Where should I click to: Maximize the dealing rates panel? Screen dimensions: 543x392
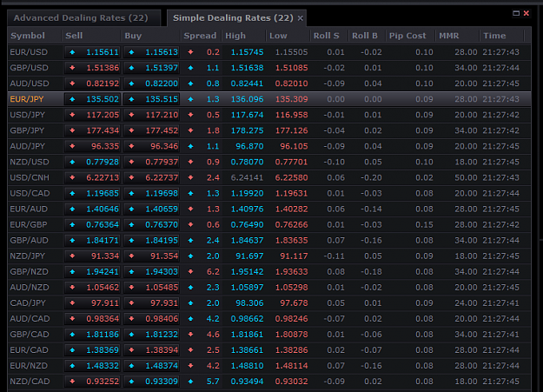click(516, 13)
